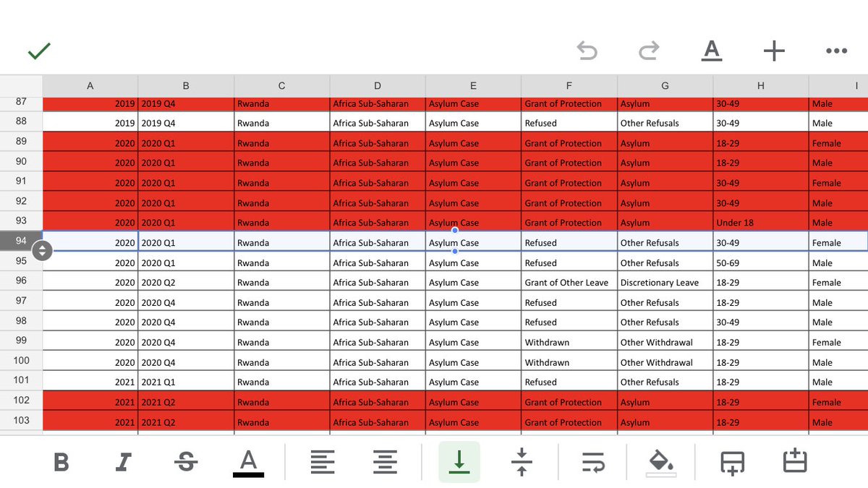Image resolution: width=868 pixels, height=488 pixels.
Task: Select '18-29' cell in row 103
Action: [761, 421]
